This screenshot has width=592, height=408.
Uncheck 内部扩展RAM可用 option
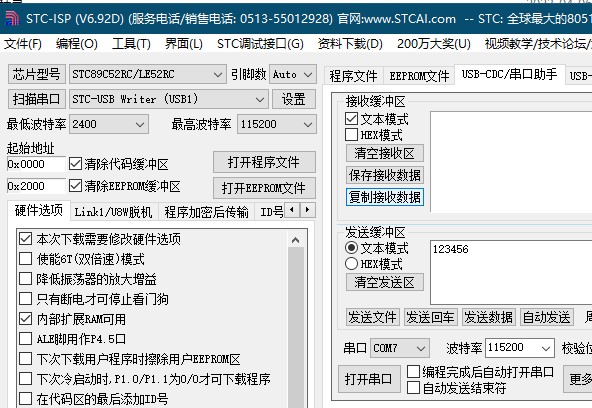(x=25, y=319)
